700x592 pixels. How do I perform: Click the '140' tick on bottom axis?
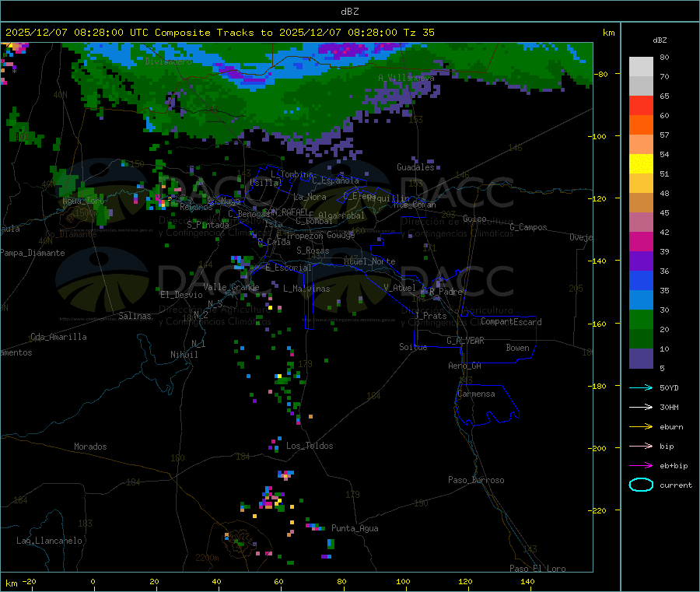pyautogui.click(x=527, y=581)
